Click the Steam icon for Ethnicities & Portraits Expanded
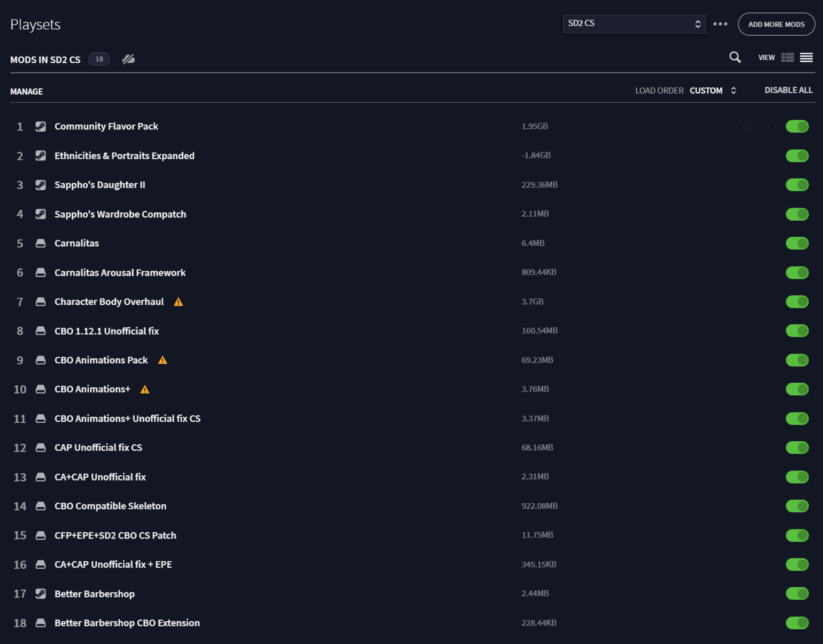 pyautogui.click(x=41, y=156)
